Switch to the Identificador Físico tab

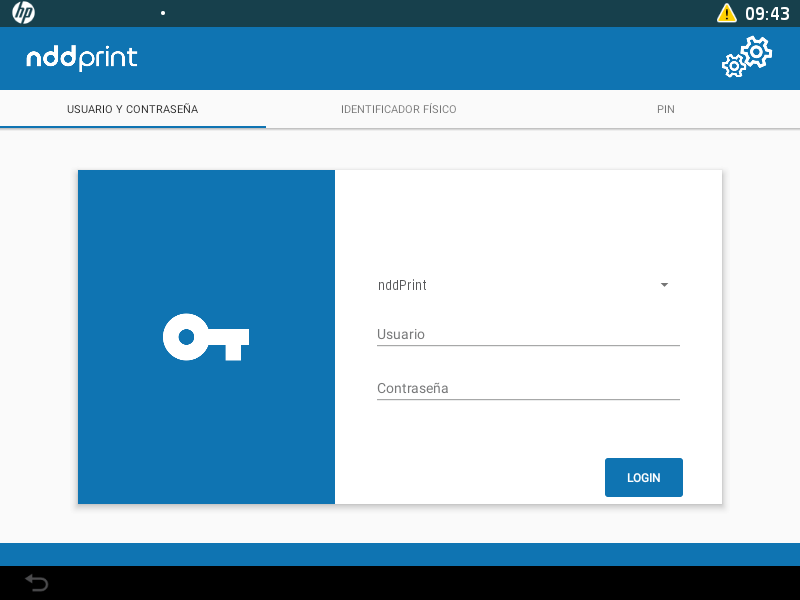coord(398,109)
